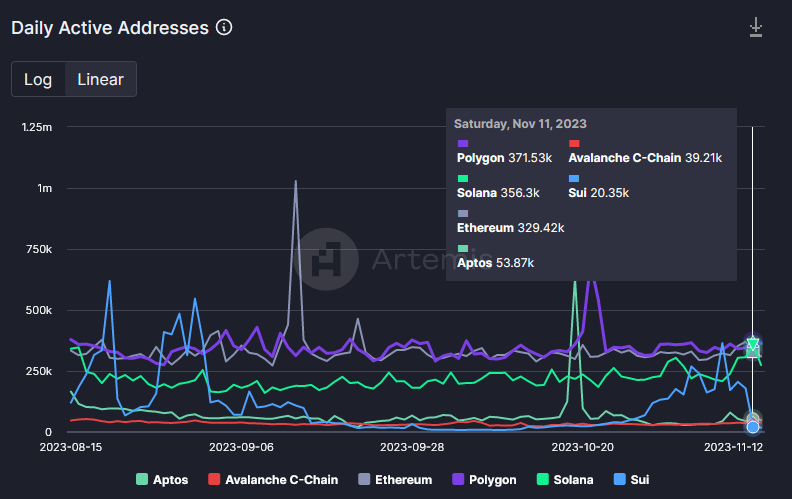
Task: Click the 500k y-axis label
Action: (39, 310)
